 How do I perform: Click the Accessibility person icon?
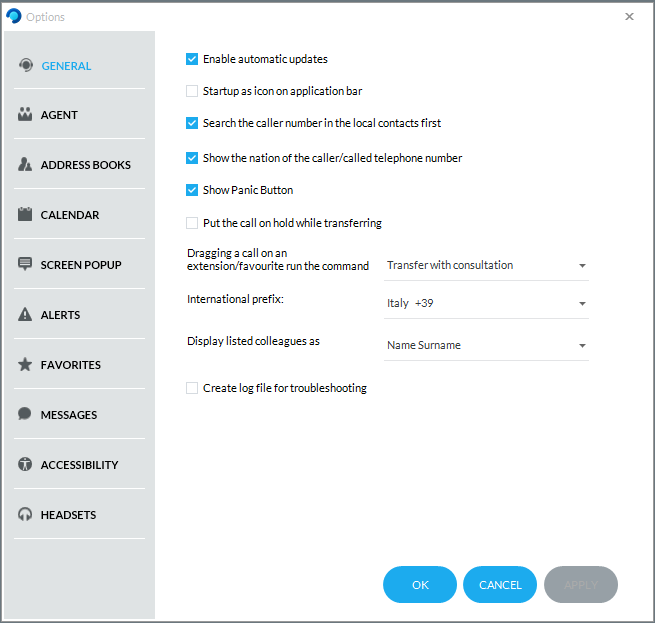coord(25,465)
